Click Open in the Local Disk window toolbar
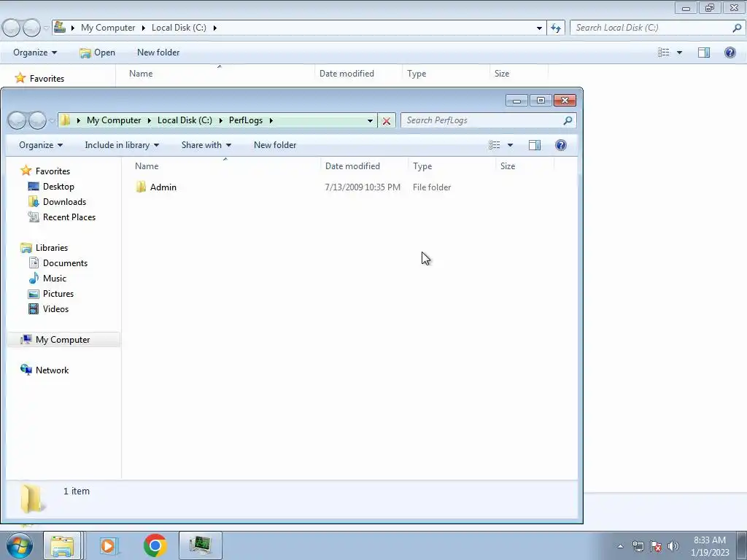Screen dimensions: 747x560 coord(98,52)
